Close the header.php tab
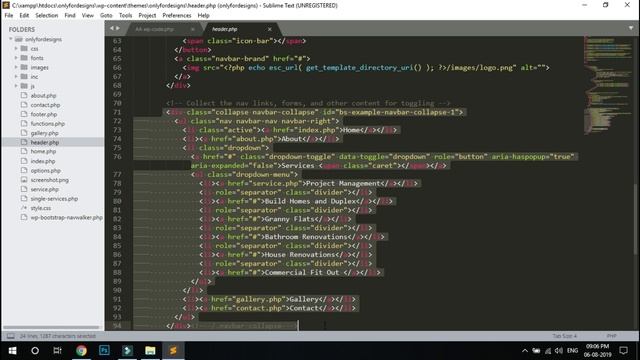This screenshot has width=640, height=360. [269, 29]
